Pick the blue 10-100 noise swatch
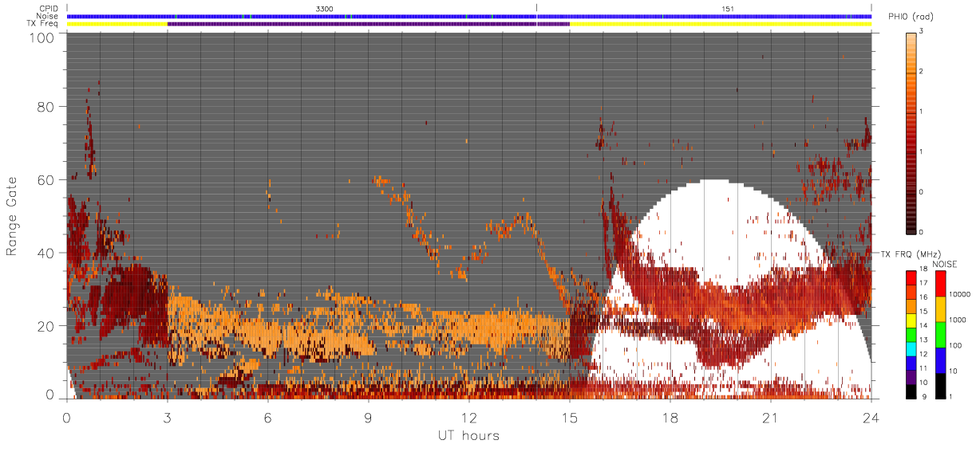 (x=941, y=359)
